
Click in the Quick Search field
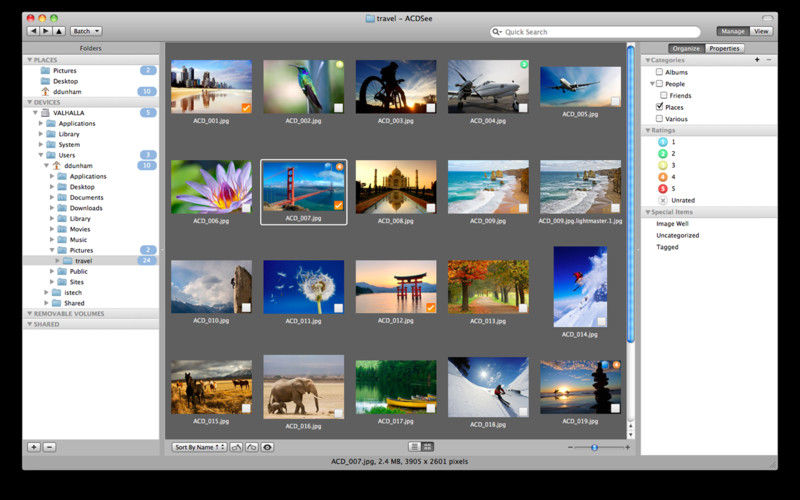pyautogui.click(x=595, y=32)
